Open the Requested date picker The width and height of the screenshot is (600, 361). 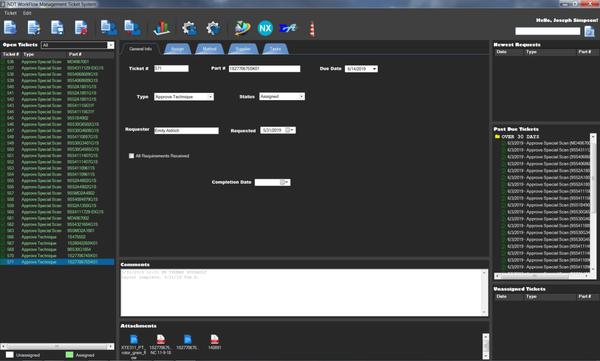coord(290,130)
